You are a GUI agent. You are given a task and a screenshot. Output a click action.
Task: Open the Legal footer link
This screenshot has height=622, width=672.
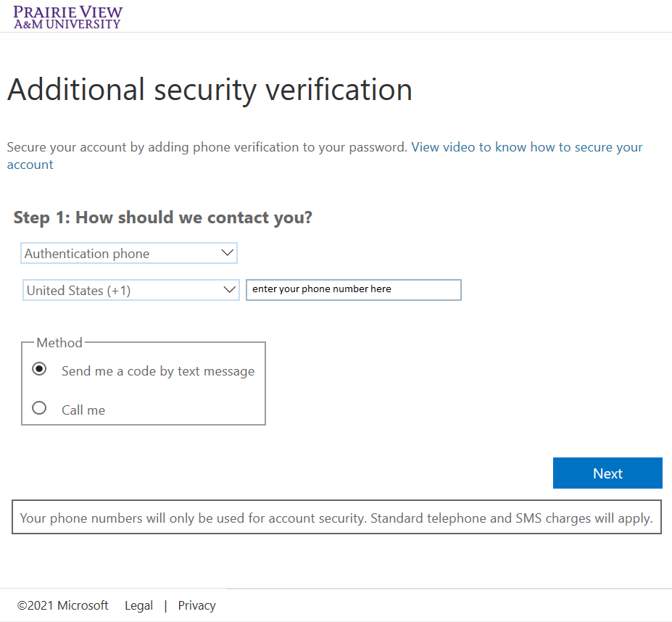pos(138,605)
